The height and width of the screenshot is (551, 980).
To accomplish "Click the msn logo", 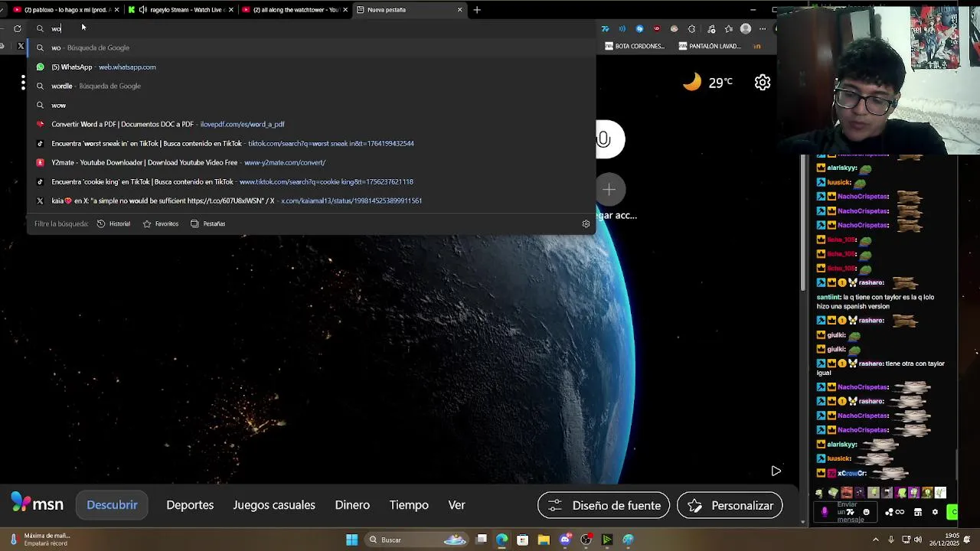I will pyautogui.click(x=37, y=504).
